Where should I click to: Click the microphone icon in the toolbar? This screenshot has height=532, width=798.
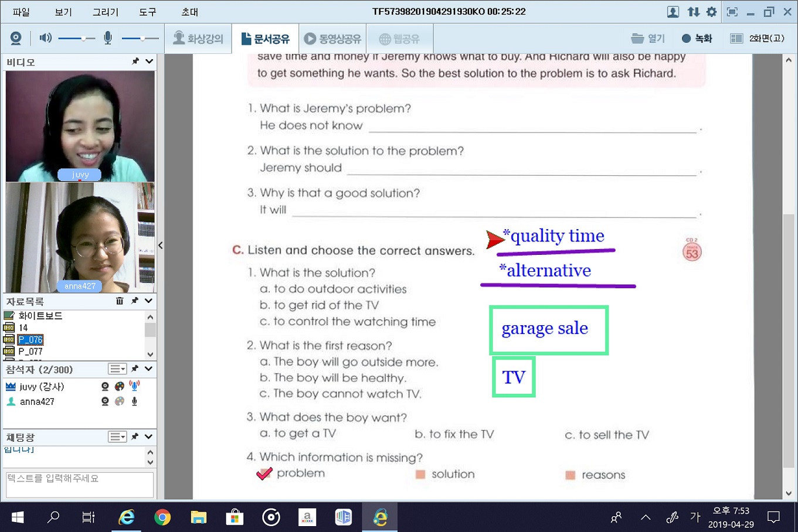pos(108,39)
